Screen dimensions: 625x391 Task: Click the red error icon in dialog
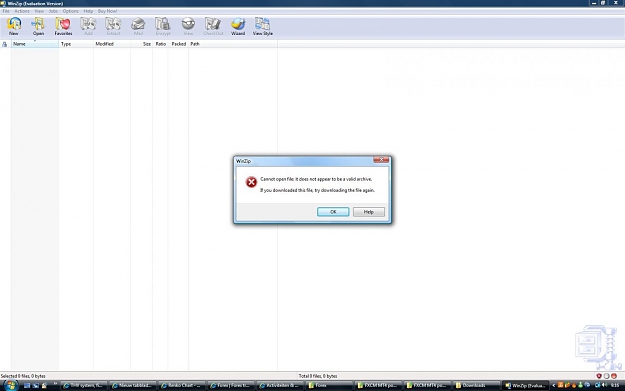(251, 182)
